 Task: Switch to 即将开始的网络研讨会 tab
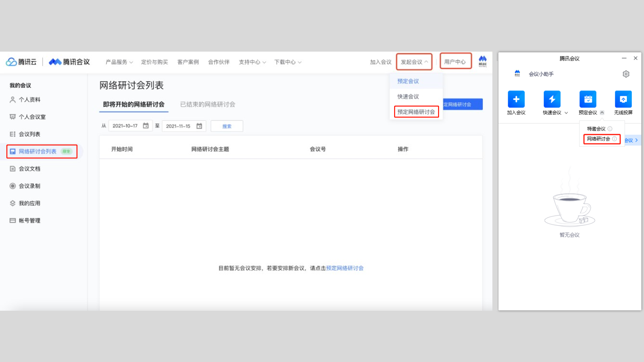point(134,105)
